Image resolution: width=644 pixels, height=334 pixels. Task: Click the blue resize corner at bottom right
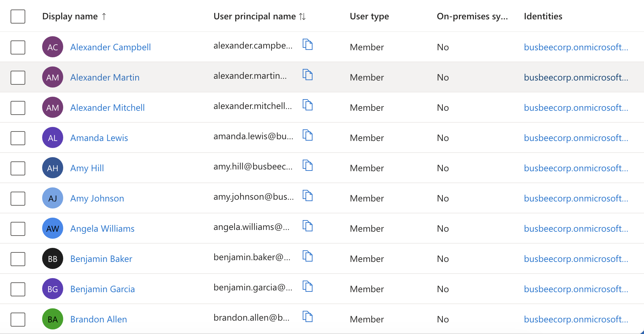click(641, 332)
